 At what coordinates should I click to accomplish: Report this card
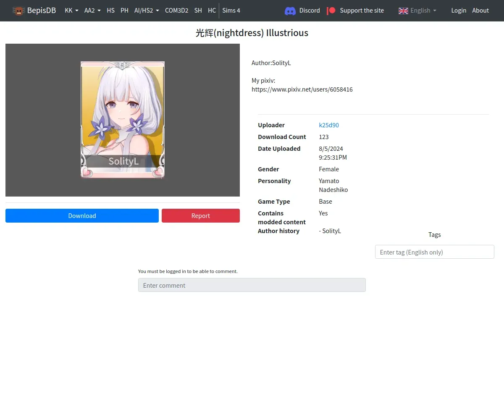pyautogui.click(x=201, y=215)
